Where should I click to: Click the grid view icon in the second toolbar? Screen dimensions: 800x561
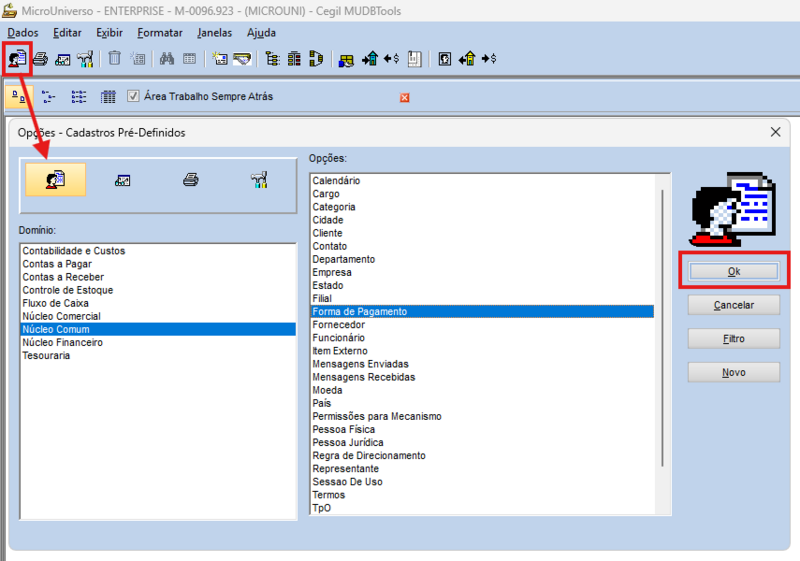coord(108,96)
